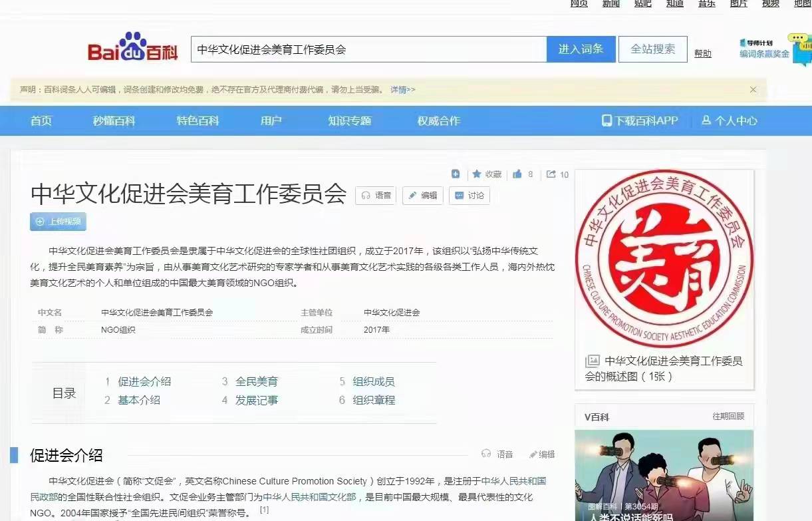Go to 首页 in the nav bar
This screenshot has width=812, height=521.
41,120
